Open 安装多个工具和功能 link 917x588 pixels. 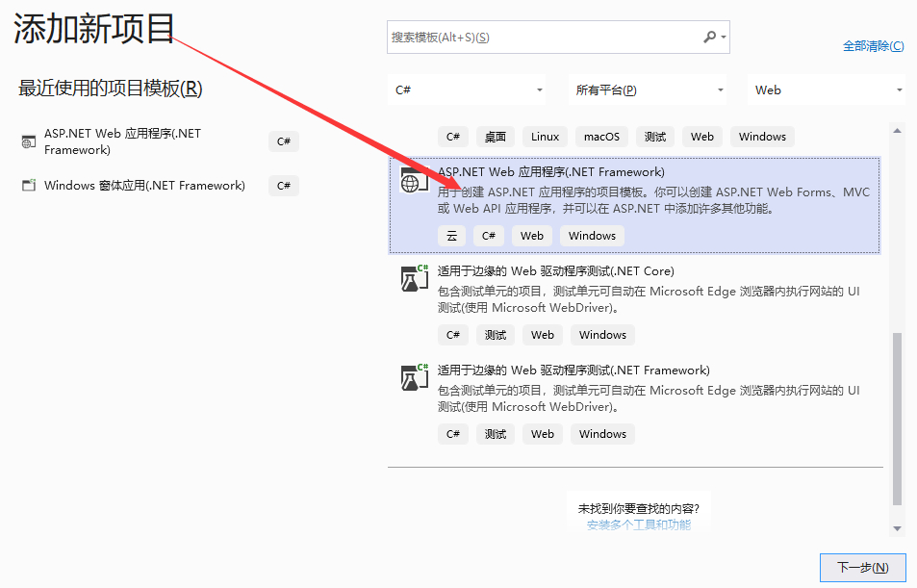pyautogui.click(x=639, y=524)
